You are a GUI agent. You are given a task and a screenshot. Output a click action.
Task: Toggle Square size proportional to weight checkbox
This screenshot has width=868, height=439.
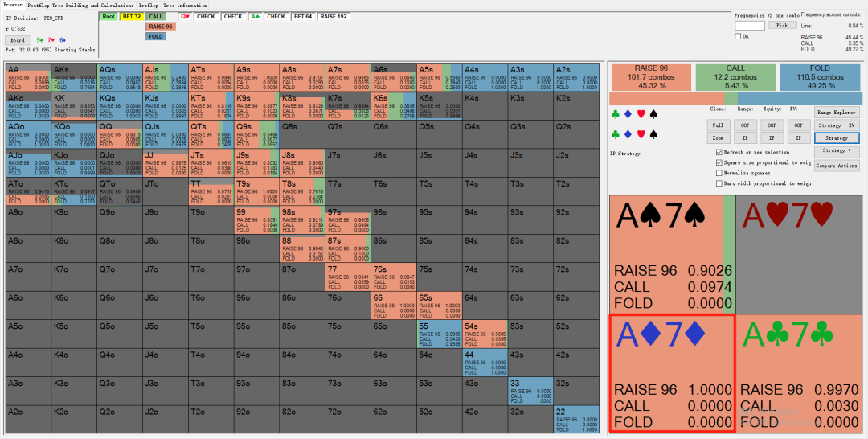pyautogui.click(x=719, y=162)
